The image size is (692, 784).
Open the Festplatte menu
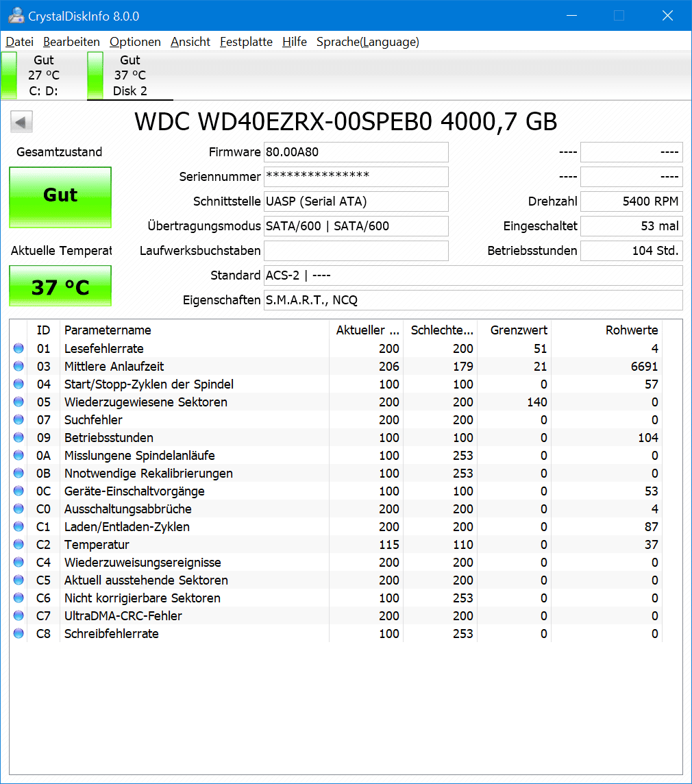(246, 42)
